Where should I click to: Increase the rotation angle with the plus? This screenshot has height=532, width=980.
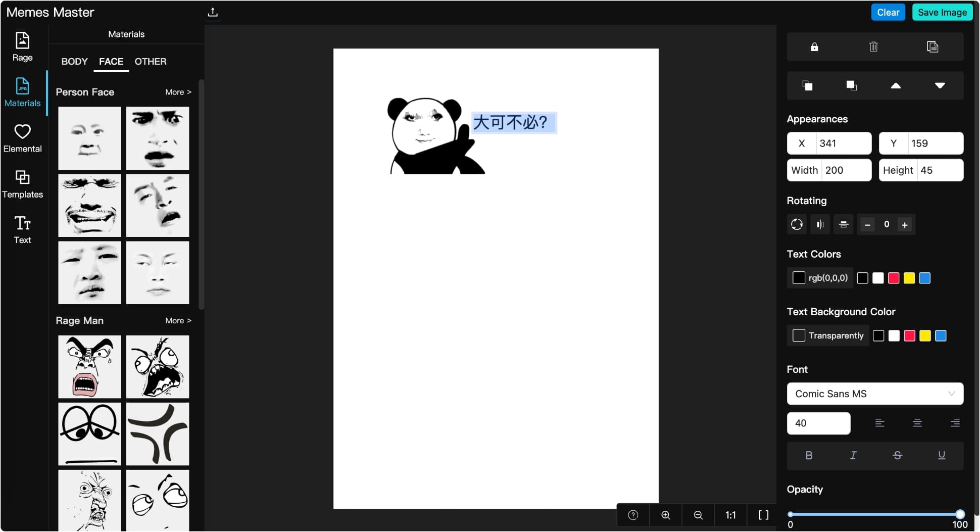coord(905,225)
